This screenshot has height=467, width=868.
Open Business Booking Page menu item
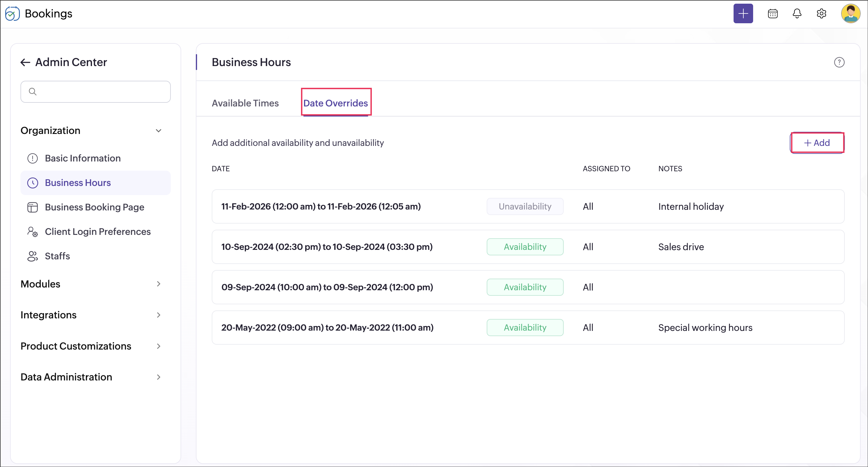click(94, 207)
